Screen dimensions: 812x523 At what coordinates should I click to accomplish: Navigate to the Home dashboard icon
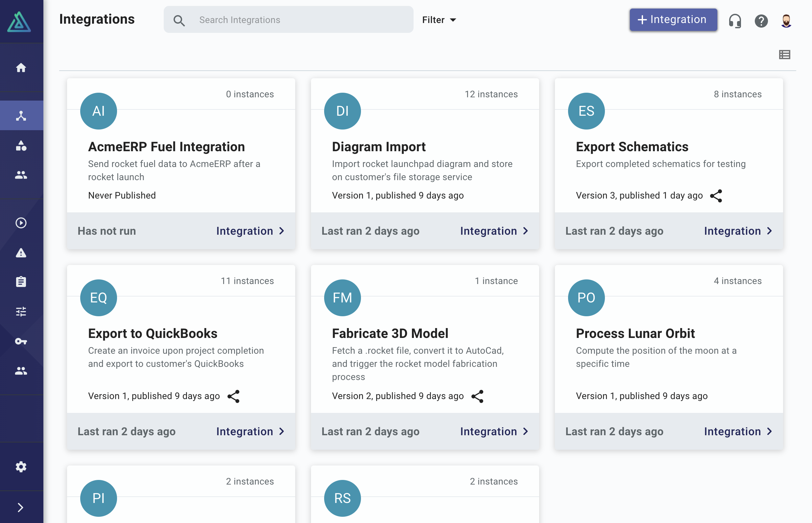click(x=21, y=68)
